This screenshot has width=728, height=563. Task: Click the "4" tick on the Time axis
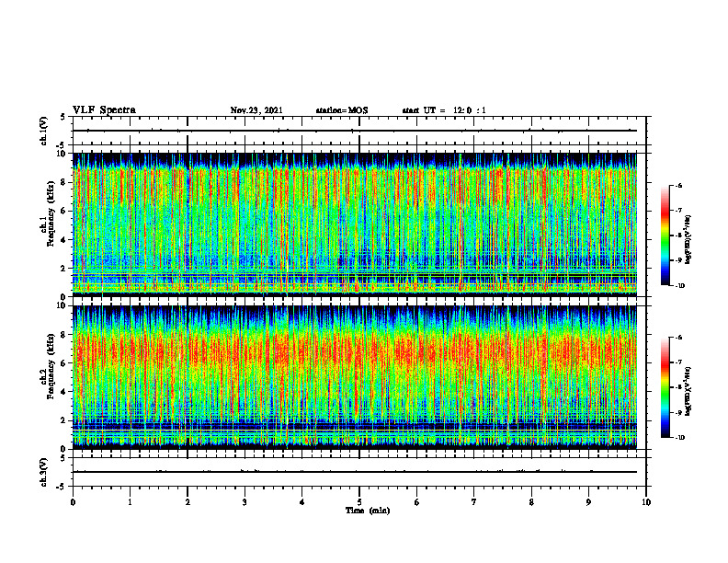302,502
